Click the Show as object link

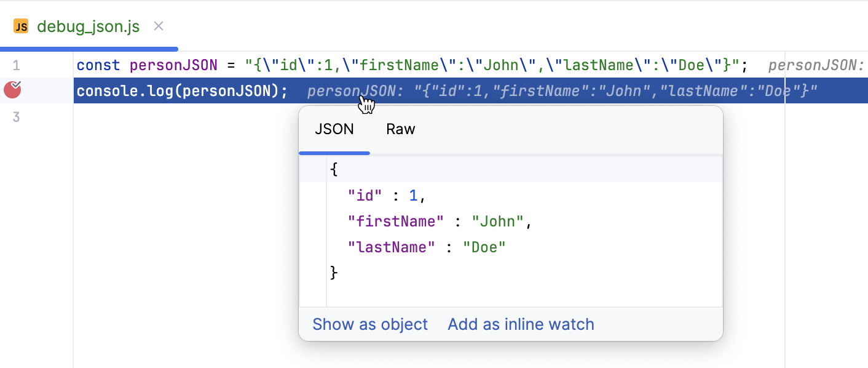tap(370, 324)
